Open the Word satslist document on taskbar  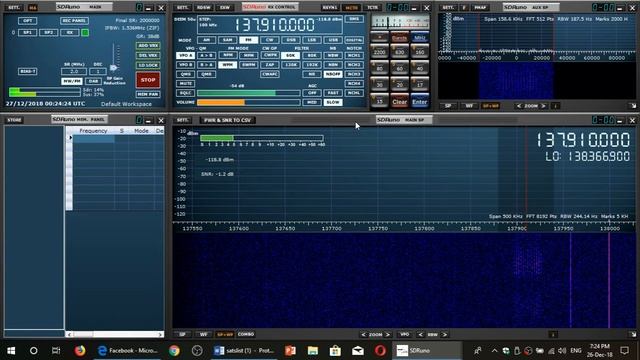[243, 350]
